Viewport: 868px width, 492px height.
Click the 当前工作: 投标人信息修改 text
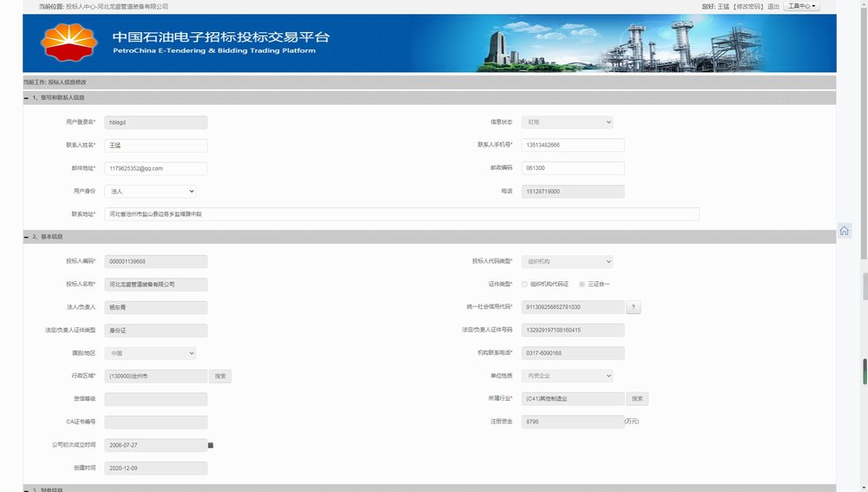(x=55, y=82)
